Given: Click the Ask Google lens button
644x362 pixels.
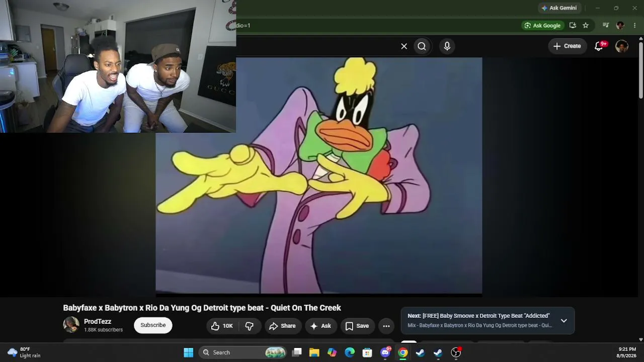Looking at the screenshot, I should pyautogui.click(x=542, y=26).
